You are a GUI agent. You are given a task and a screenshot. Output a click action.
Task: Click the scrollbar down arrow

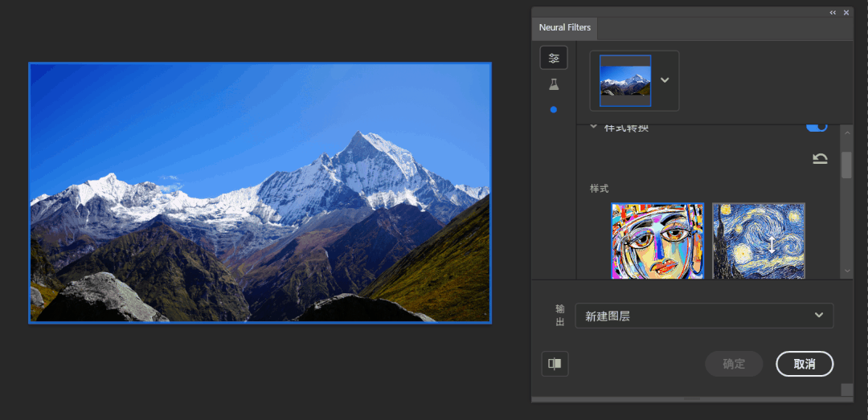[x=846, y=271]
